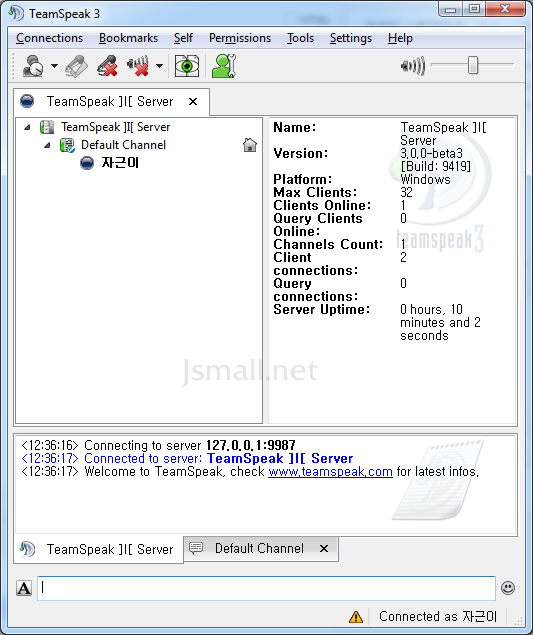Open the www.teamspeak.com link

[330, 472]
